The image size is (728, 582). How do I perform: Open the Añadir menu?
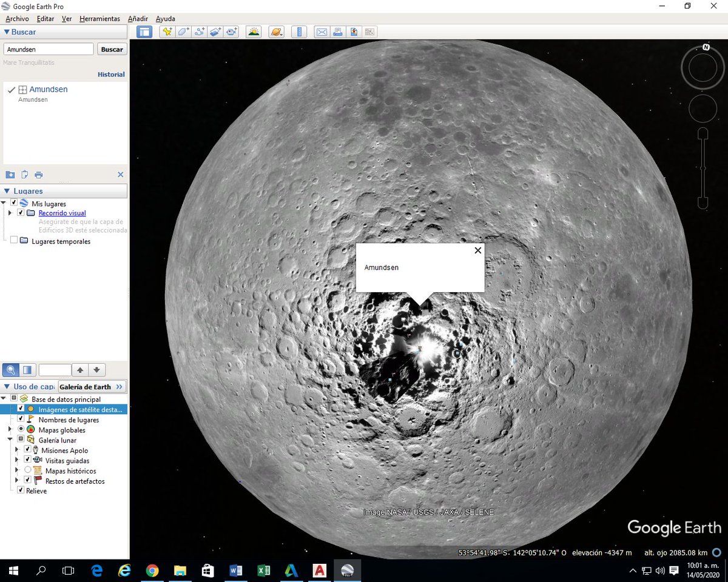[x=138, y=19]
